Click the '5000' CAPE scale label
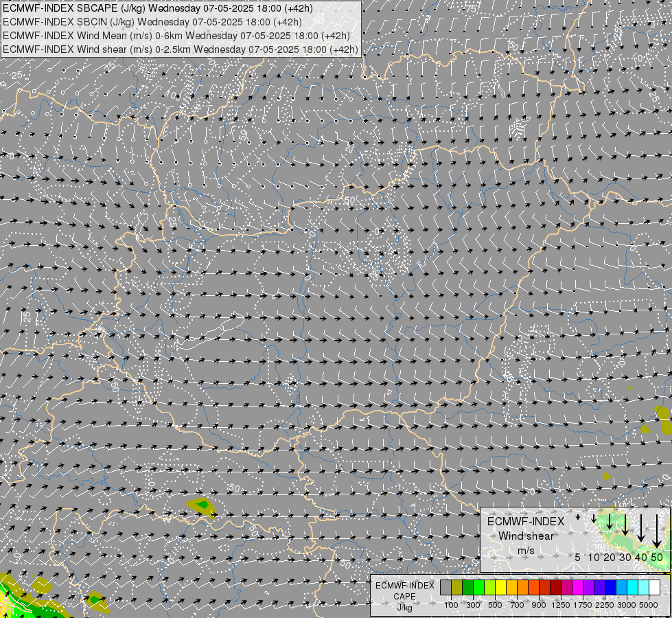This screenshot has height=618, width=672. pos(649,605)
